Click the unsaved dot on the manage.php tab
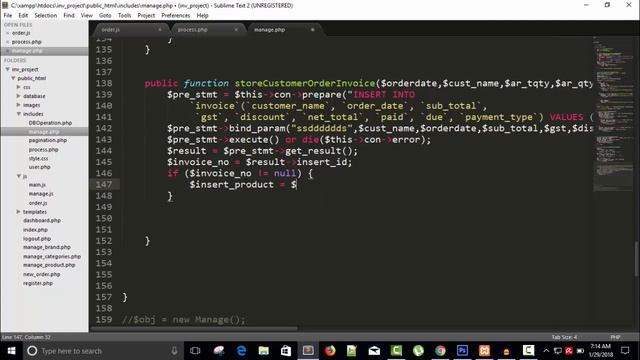 tap(313, 29)
